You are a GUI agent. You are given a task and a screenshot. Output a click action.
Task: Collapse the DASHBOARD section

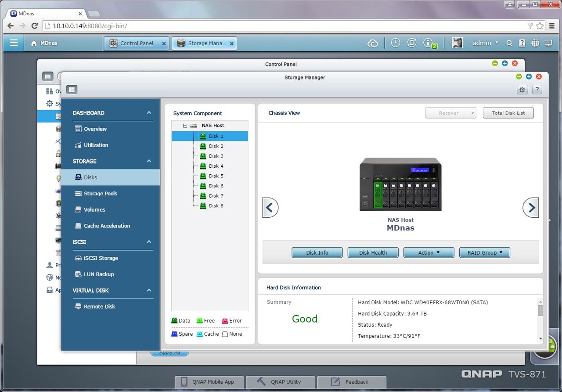coord(149,113)
